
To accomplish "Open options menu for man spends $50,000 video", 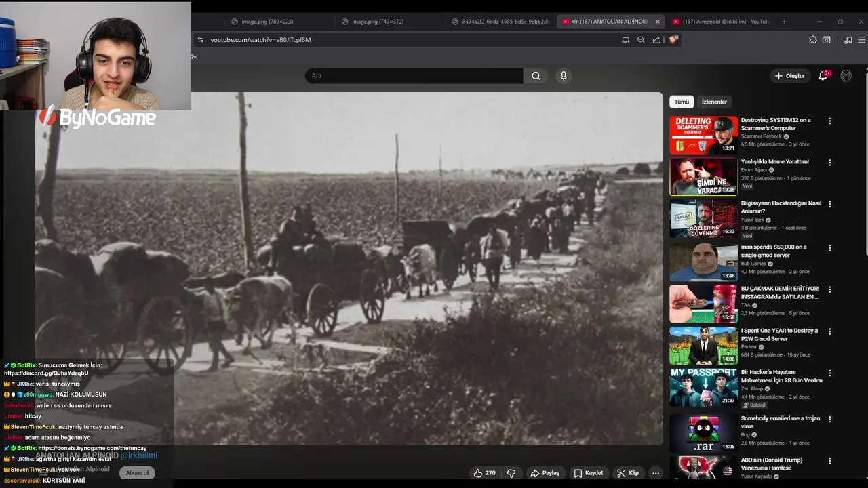I will pos(829,248).
